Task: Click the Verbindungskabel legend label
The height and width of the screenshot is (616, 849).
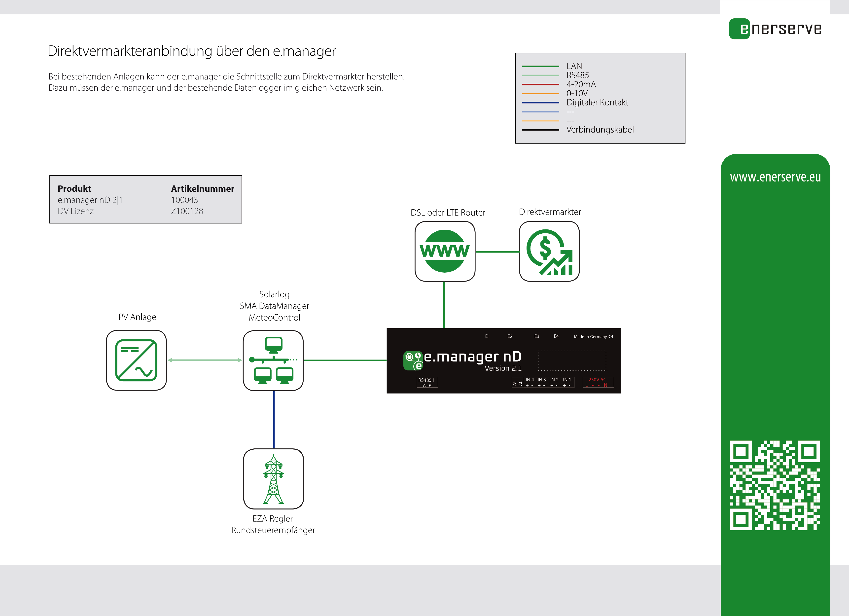Action: [x=600, y=130]
